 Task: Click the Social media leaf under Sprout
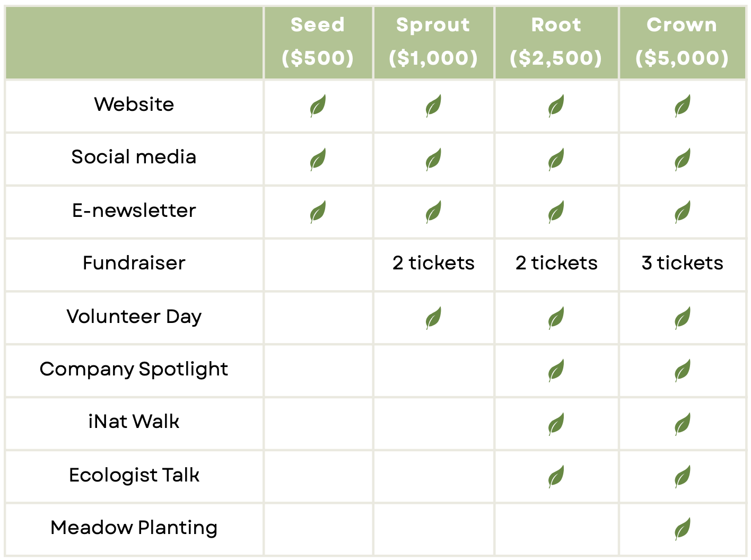point(433,159)
